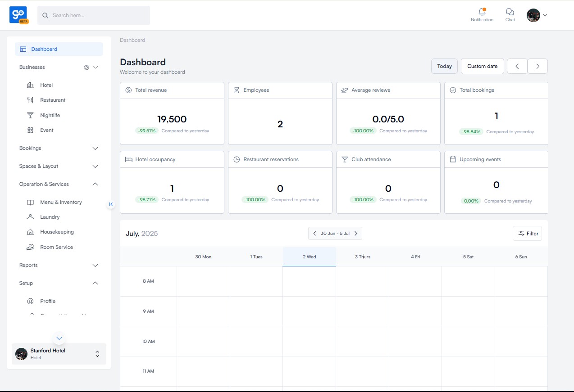
Task: Click the Total bookings checkmark icon
Action: [453, 90]
